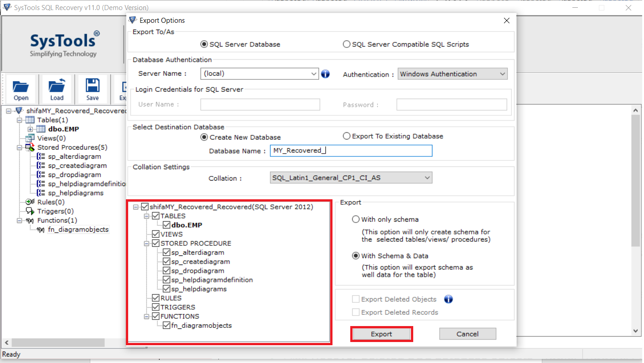Click the disabled Password field
This screenshot has height=363, width=644.
point(452,104)
